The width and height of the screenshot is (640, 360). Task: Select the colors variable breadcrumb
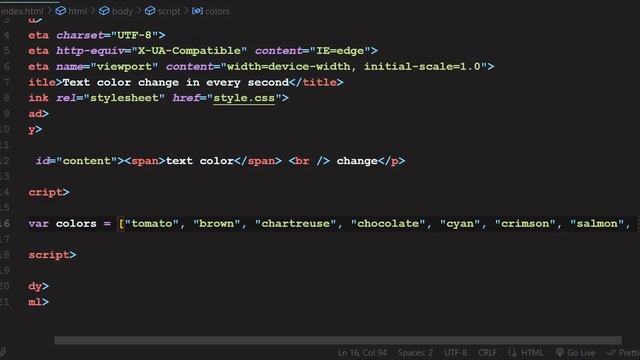click(x=211, y=11)
